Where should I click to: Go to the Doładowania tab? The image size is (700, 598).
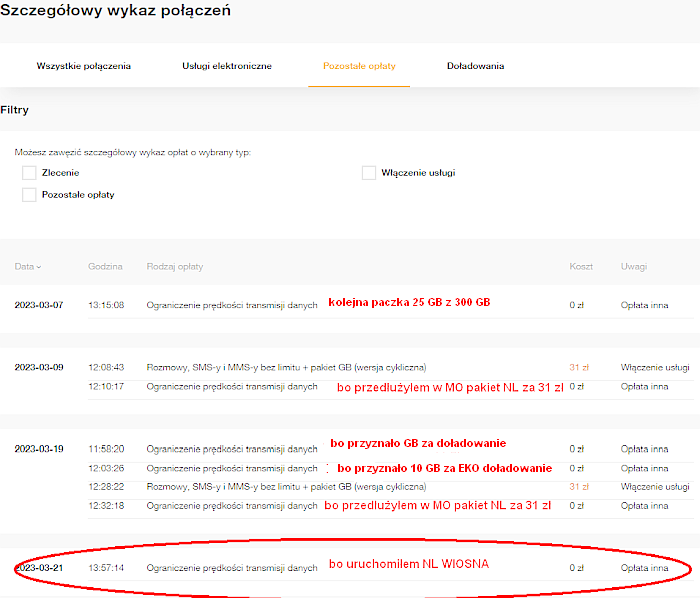click(475, 66)
